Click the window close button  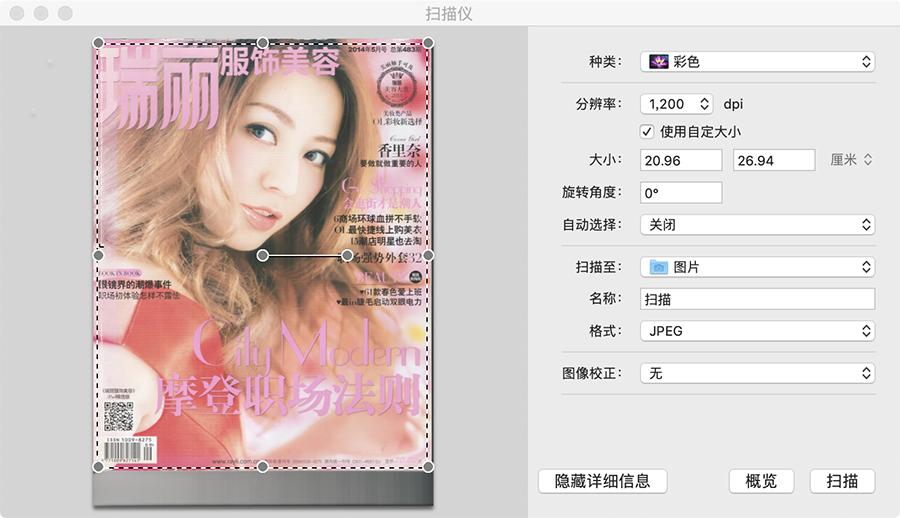click(17, 13)
